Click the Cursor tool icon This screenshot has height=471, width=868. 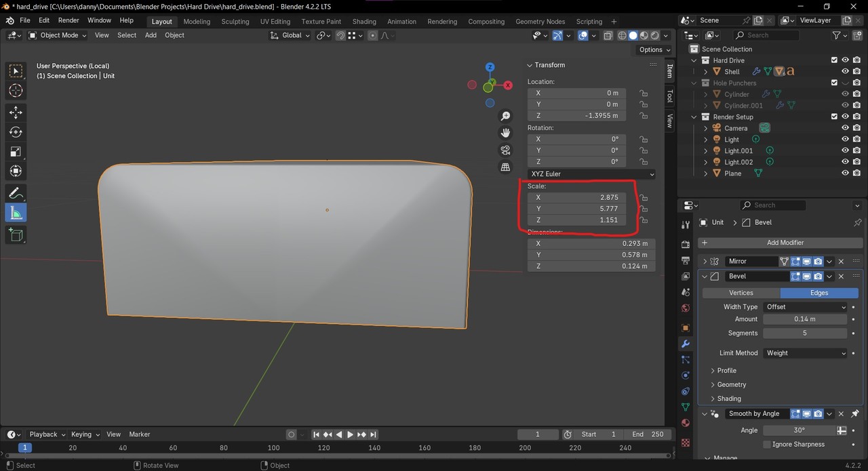[x=16, y=91]
